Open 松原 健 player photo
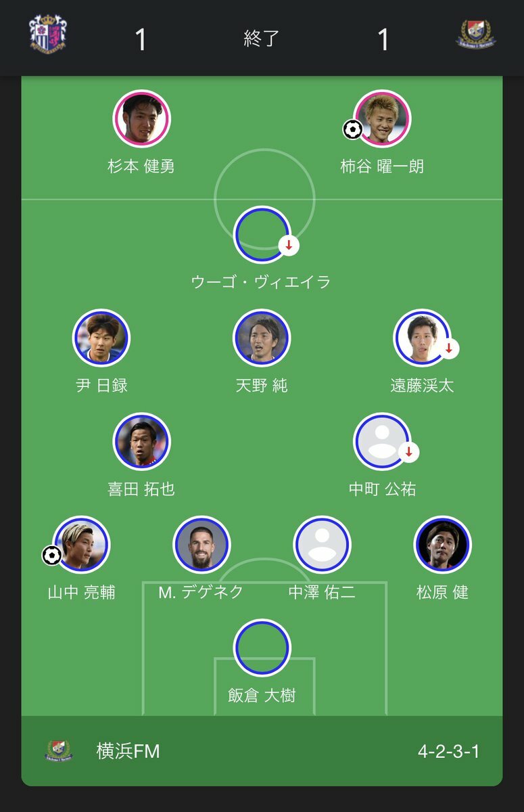This screenshot has height=812, width=524. [442, 545]
